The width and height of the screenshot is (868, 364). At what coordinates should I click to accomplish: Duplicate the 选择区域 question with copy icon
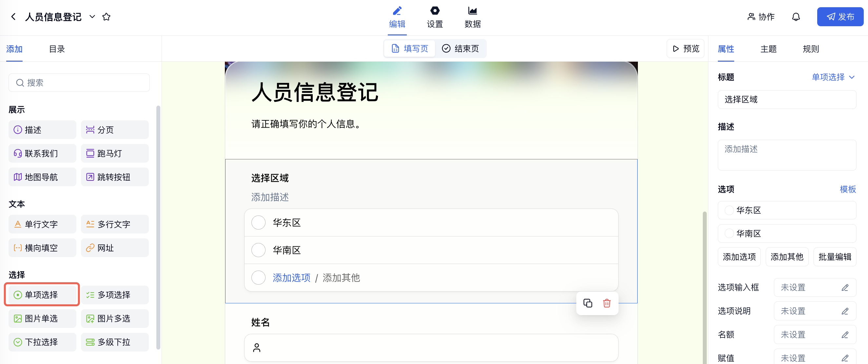587,303
